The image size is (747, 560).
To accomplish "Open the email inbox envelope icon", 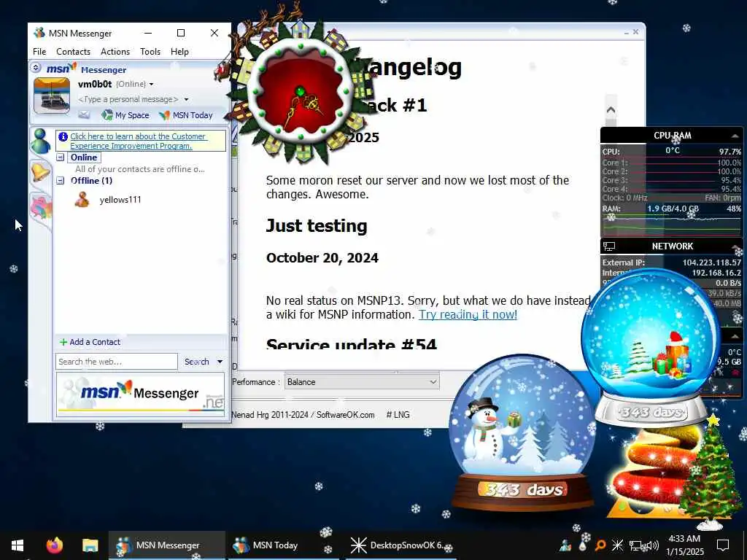I will pyautogui.click(x=84, y=114).
